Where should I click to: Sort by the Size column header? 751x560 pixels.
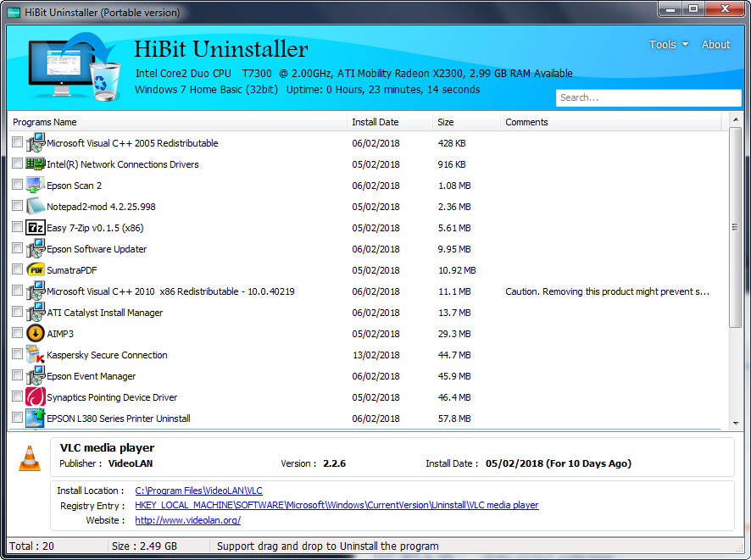click(466, 122)
